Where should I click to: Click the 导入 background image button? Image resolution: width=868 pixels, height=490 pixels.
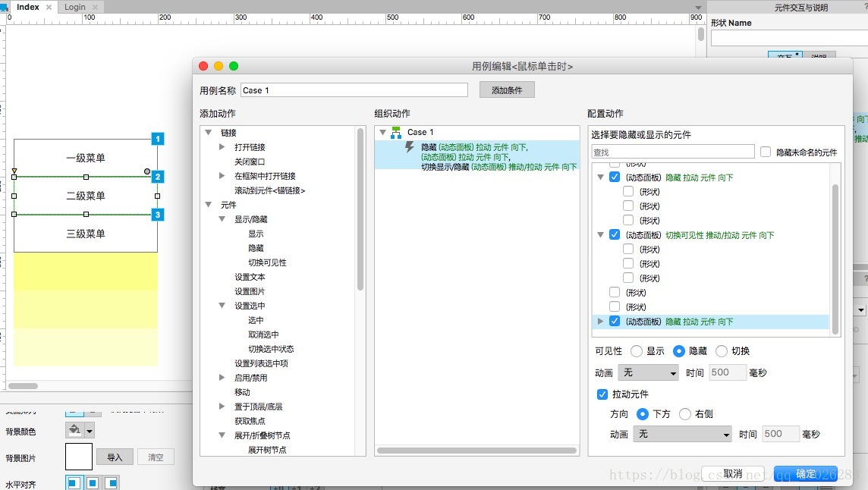click(115, 457)
